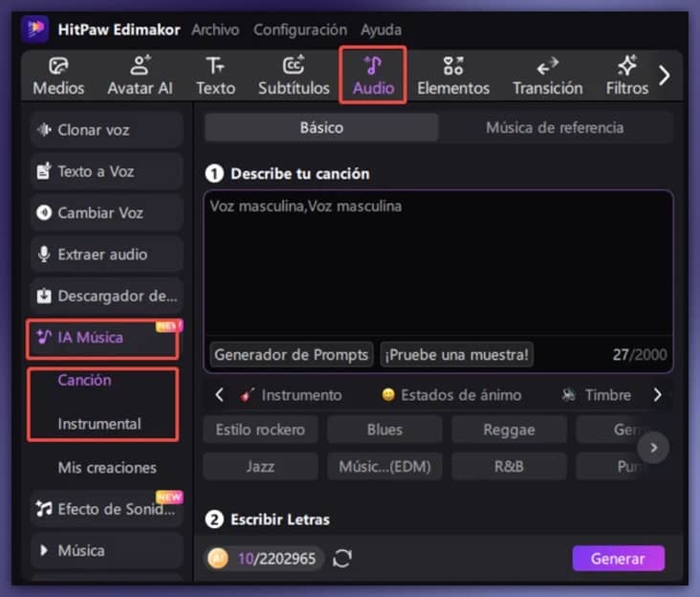Open Descargador de... in the sidebar
This screenshot has height=597, width=700.
[x=107, y=296]
